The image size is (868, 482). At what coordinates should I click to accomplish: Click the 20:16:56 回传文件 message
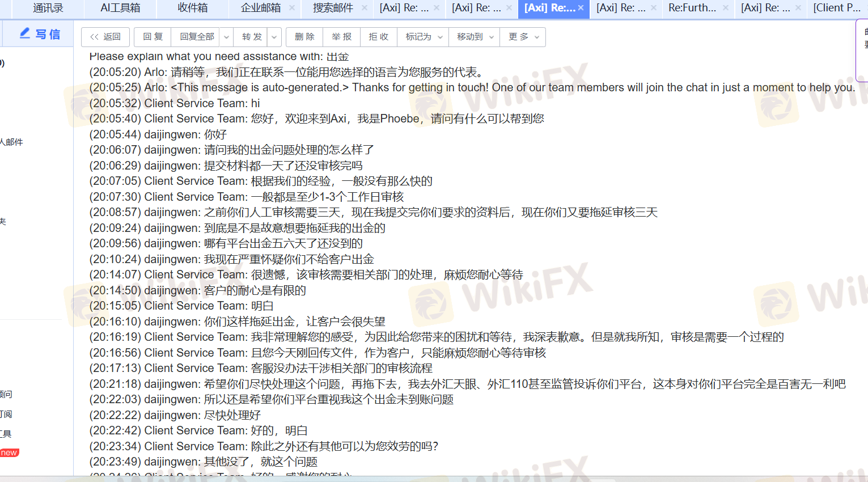click(x=317, y=353)
